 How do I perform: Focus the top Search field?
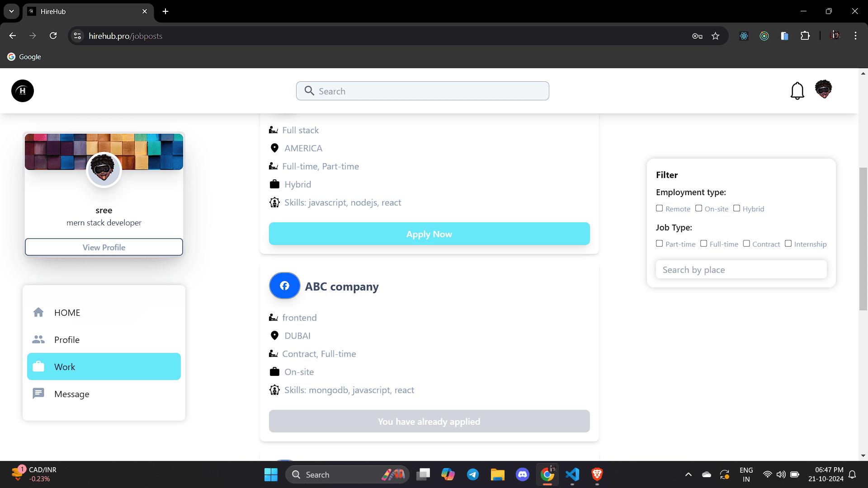click(x=422, y=91)
